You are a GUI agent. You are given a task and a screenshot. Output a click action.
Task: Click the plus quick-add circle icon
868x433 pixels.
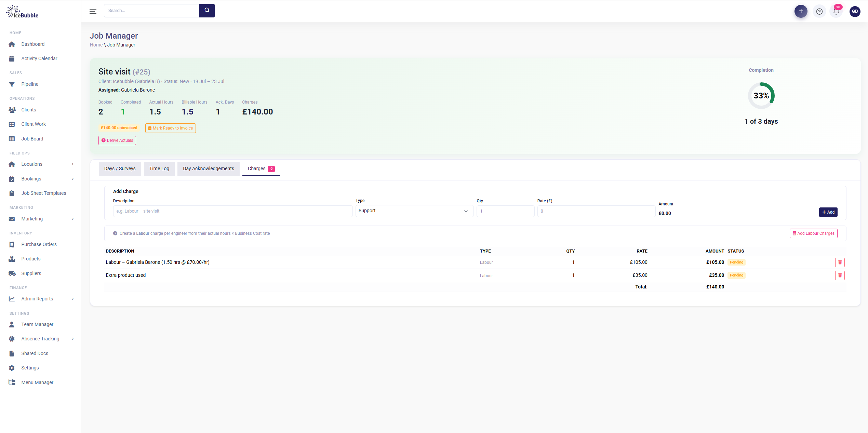click(801, 11)
